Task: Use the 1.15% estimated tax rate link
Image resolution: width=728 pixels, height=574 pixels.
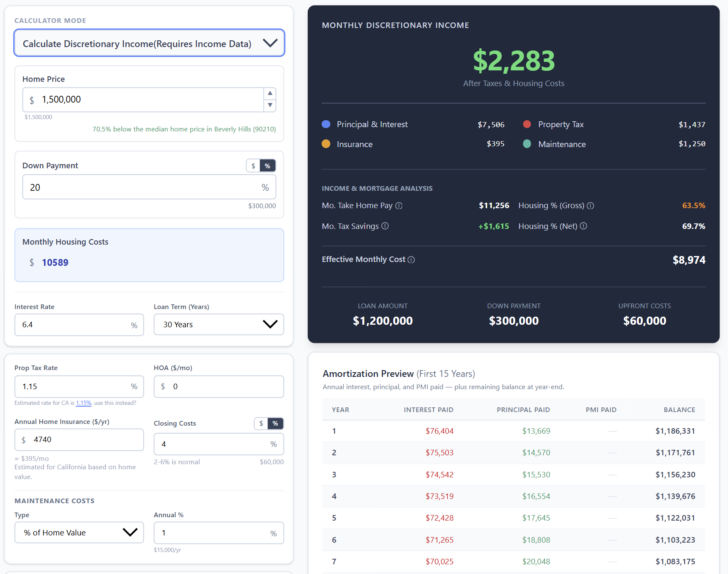Action: [83, 403]
